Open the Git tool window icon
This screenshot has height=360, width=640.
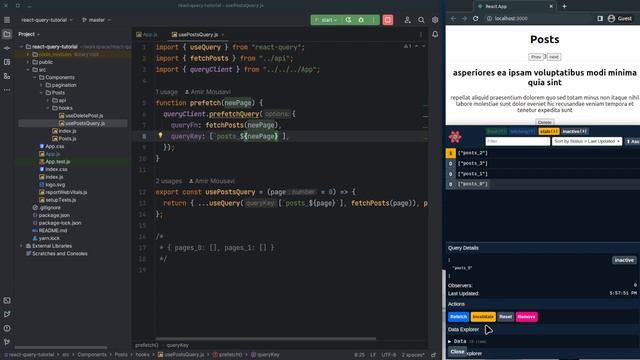(x=7, y=342)
